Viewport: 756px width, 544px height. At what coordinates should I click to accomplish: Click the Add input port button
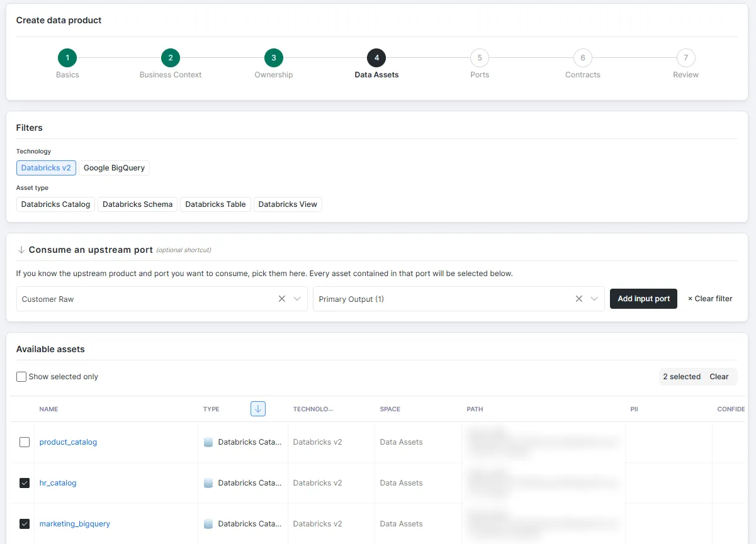(643, 299)
